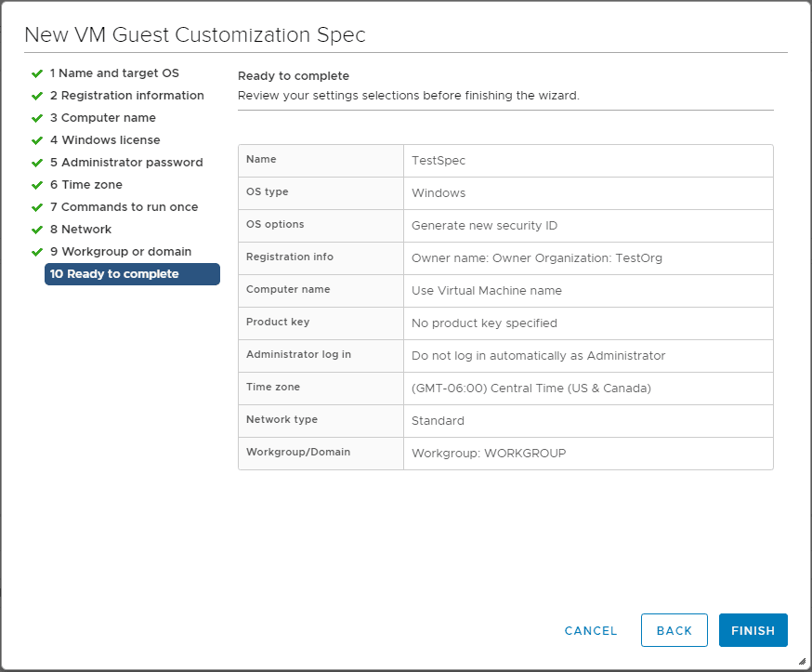Click the checkmark icon beside Time zone
This screenshot has width=812, height=672.
click(x=37, y=185)
